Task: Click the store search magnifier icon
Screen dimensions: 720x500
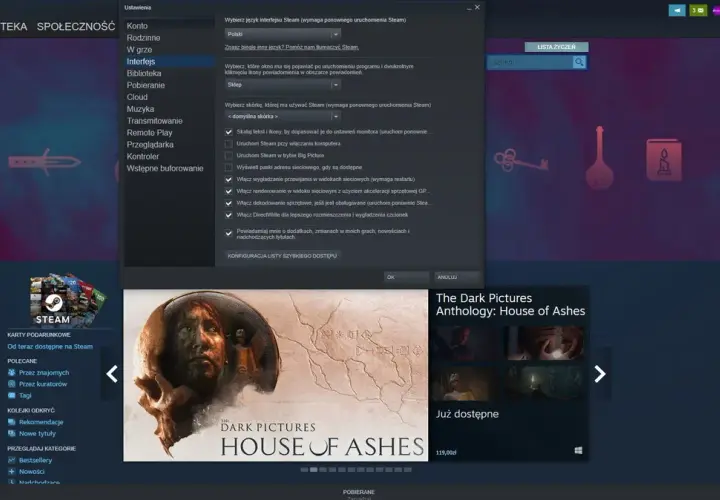Action: 579,62
